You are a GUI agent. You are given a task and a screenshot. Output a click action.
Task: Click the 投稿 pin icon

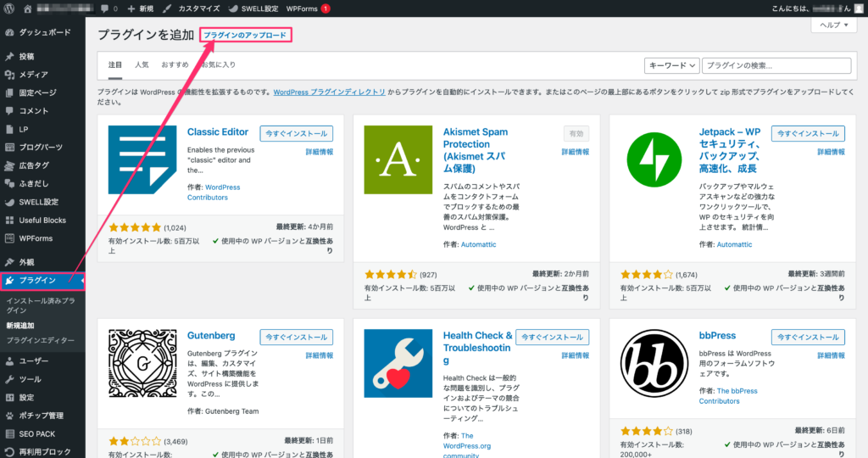click(x=9, y=57)
